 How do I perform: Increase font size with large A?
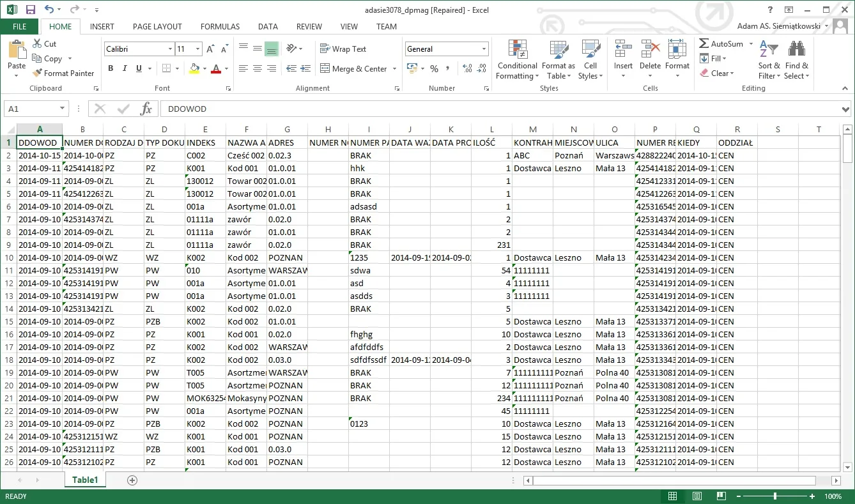point(211,49)
